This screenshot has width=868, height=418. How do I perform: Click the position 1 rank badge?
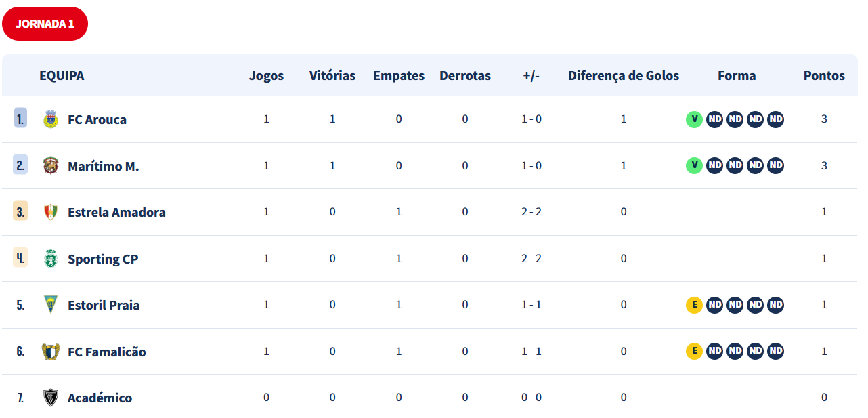click(20, 119)
